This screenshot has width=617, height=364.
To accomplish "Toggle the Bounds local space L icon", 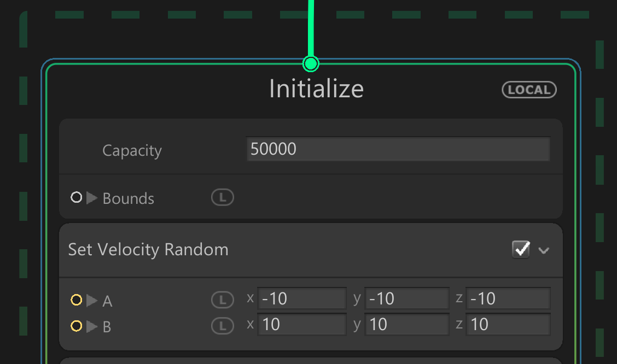I will click(223, 198).
